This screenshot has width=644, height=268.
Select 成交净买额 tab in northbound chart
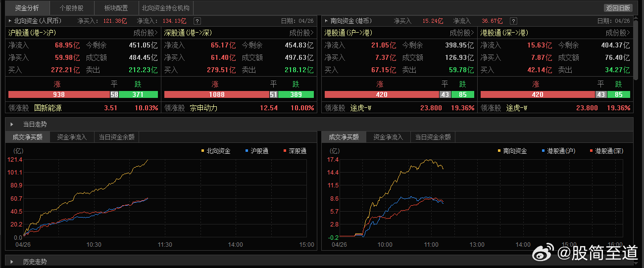[x=27, y=137]
